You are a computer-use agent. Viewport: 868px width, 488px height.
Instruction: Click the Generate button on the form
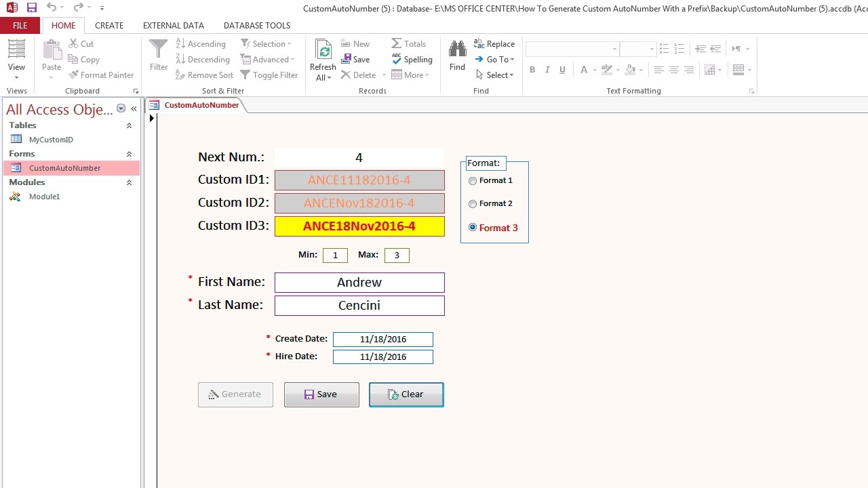(235, 394)
